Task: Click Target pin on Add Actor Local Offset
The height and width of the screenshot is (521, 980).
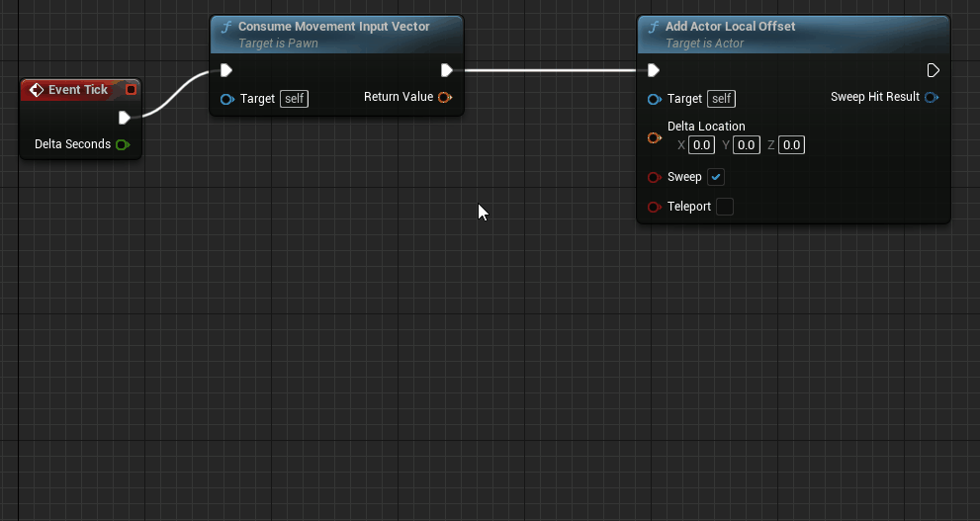Action: (654, 99)
